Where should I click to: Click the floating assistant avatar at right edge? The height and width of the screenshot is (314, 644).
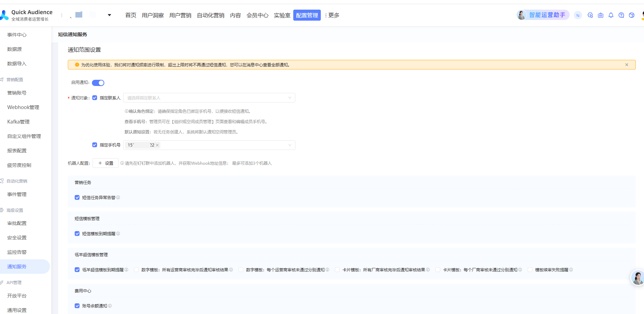(x=637, y=278)
